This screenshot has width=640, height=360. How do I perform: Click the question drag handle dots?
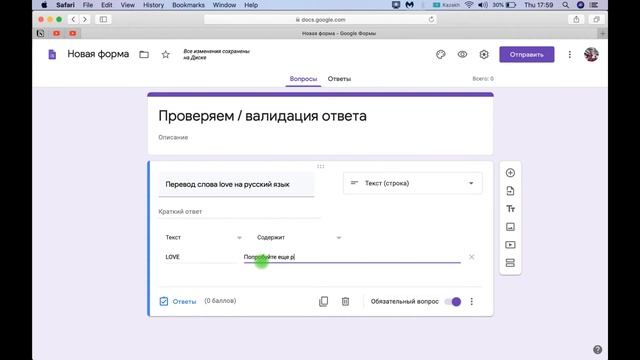point(320,166)
